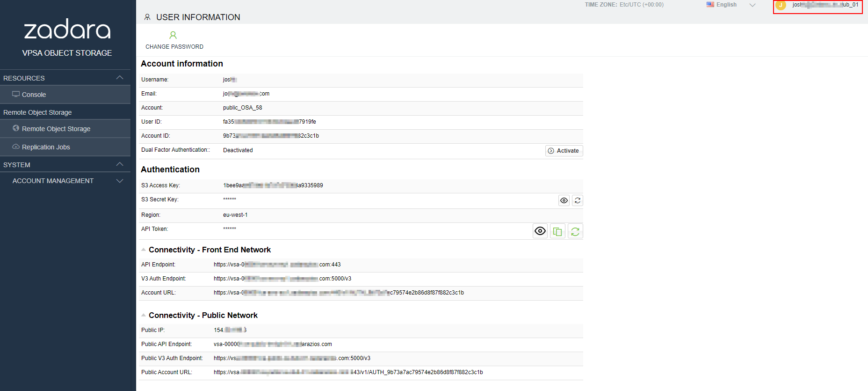Show the S3 Secret Key value
This screenshot has height=391, width=868.
tap(564, 200)
